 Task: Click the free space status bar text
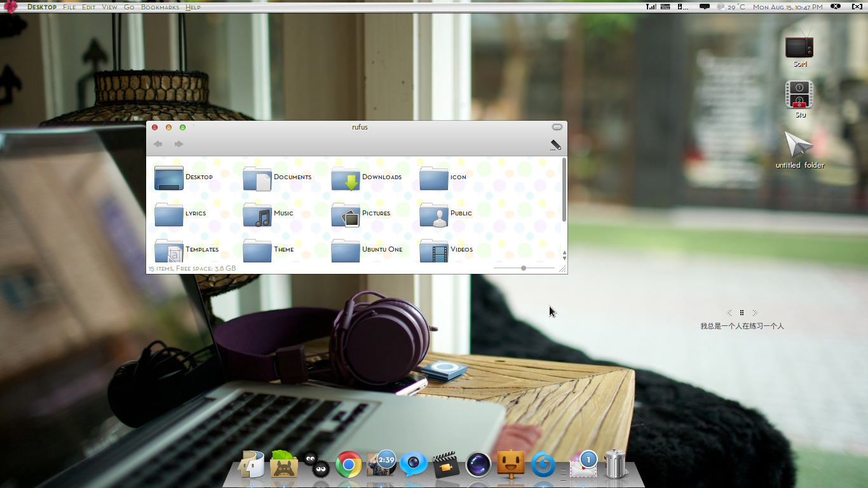[x=193, y=269]
